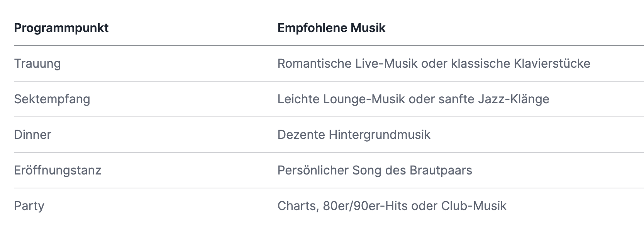Select the Party cell
Viewport: 644px width, 236px height.
pos(29,206)
